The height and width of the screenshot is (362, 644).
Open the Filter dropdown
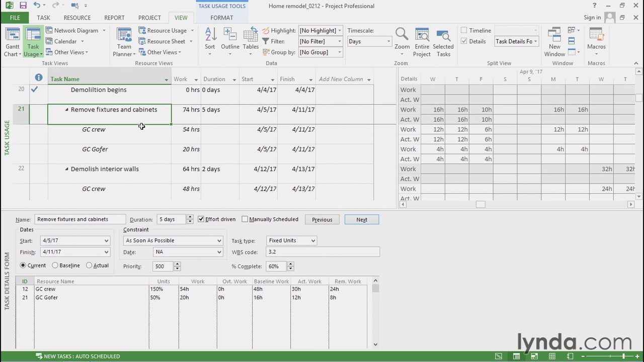click(x=340, y=41)
